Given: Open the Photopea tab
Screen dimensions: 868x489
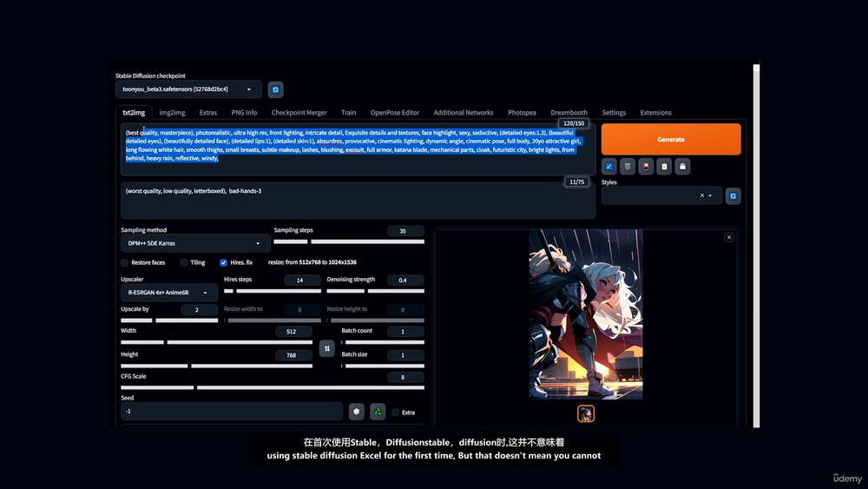Looking at the screenshot, I should pos(522,112).
